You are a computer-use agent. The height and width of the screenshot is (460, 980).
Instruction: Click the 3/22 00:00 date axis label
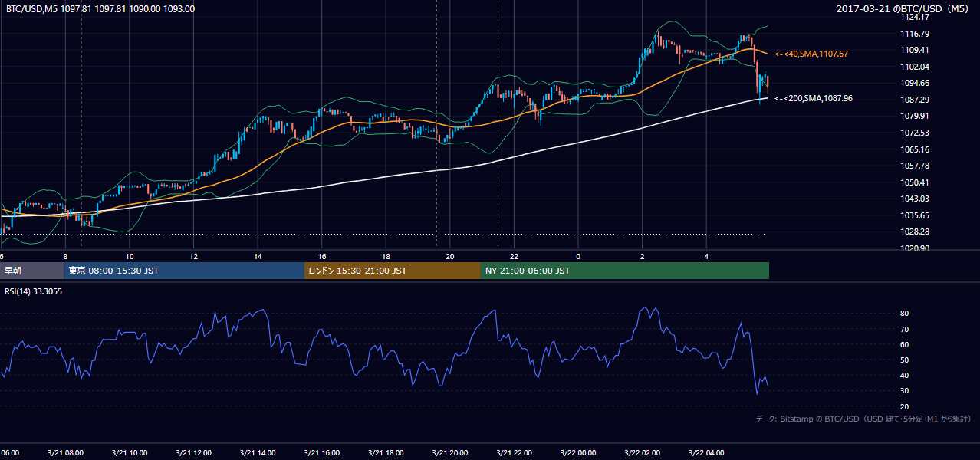(578, 453)
